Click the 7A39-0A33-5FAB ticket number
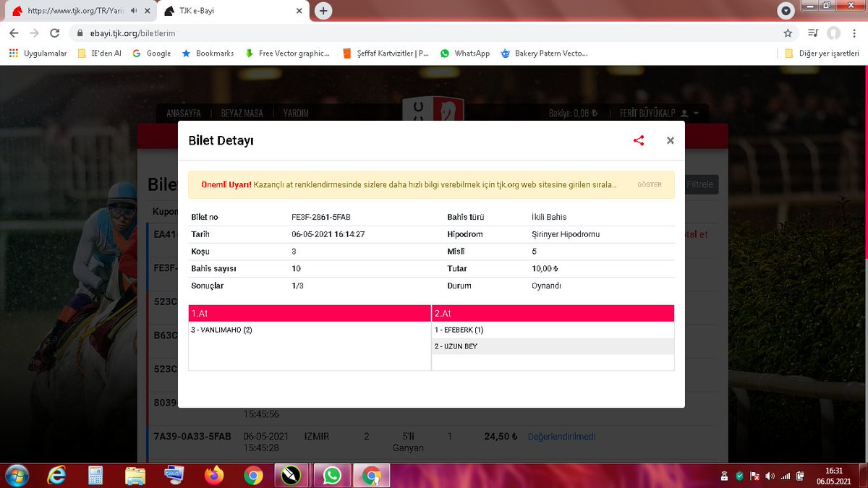The width and height of the screenshot is (868, 488). 192,437
